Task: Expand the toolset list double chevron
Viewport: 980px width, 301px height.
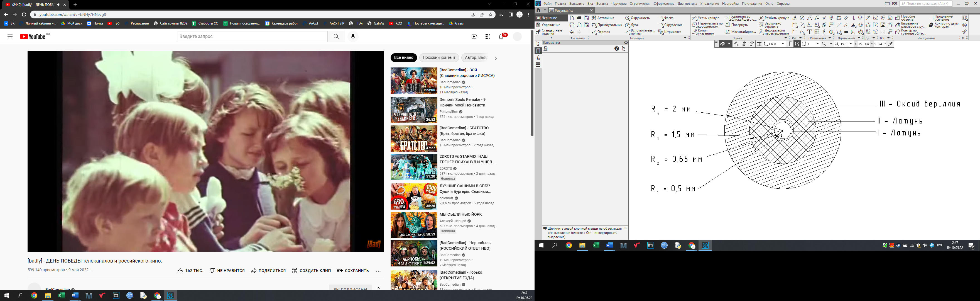Action: (552, 38)
